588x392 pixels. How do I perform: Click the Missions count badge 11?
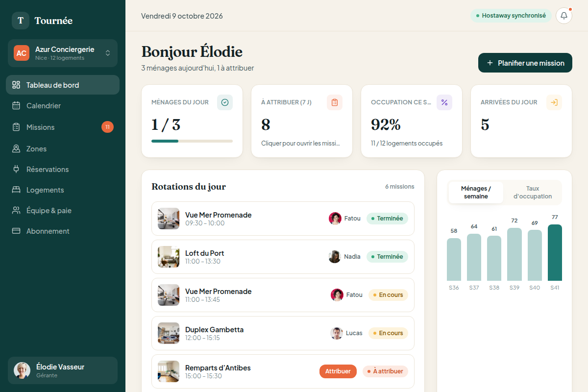107,127
